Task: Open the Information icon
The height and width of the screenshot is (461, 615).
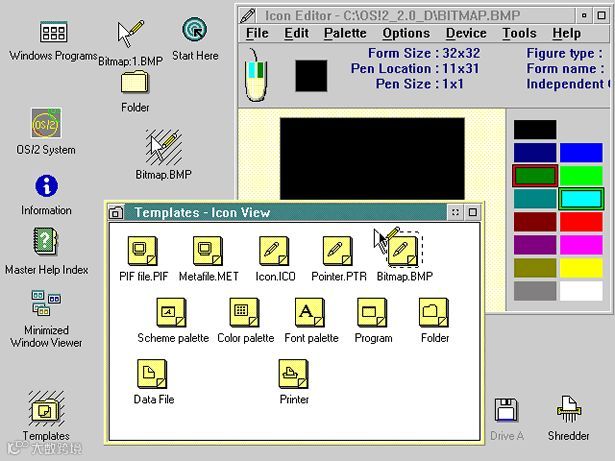Action: (46, 186)
